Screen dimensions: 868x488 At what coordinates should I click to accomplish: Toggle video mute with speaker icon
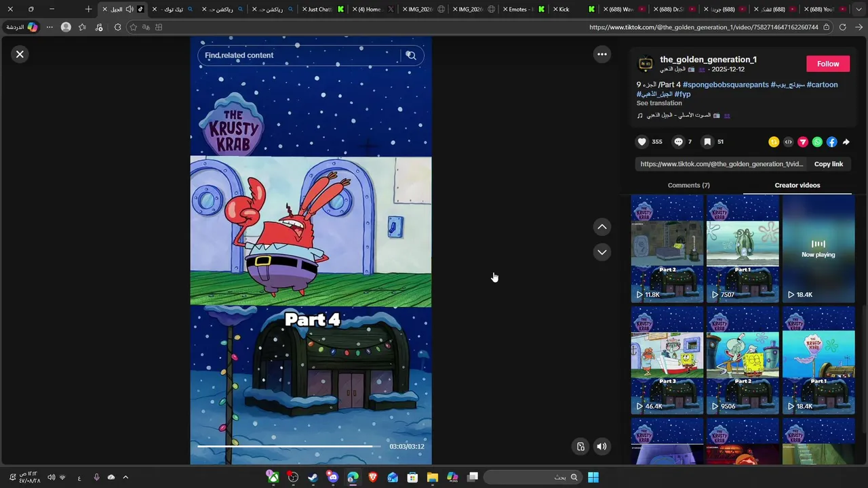pos(601,446)
